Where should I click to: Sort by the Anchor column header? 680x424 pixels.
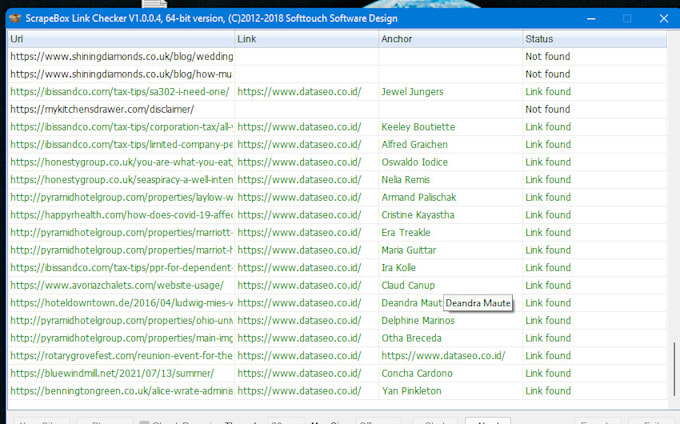click(451, 39)
